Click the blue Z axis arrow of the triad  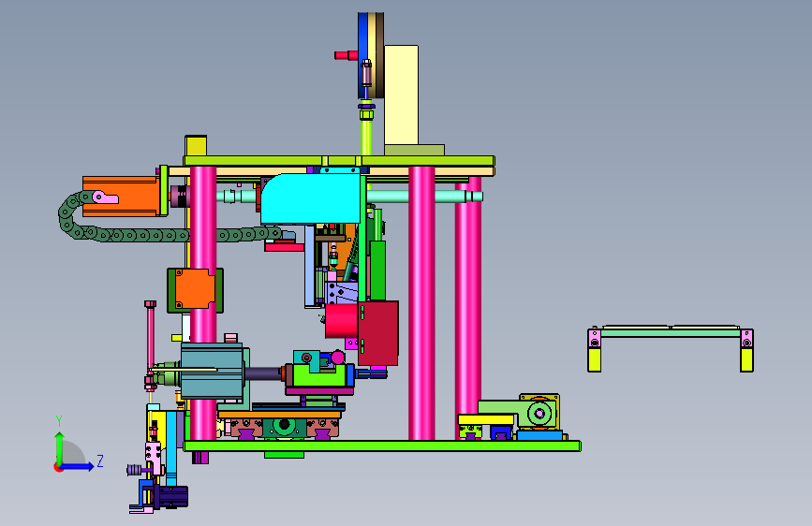click(x=78, y=466)
